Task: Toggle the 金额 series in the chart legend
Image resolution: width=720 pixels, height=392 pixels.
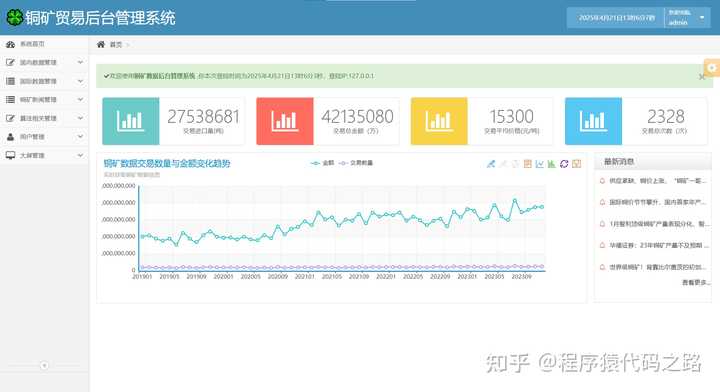Action: 322,163
